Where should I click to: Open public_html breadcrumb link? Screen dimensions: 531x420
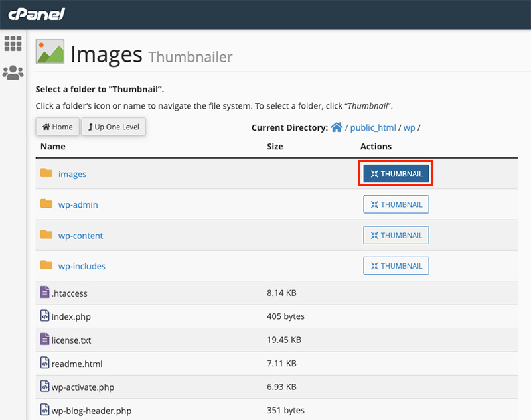tap(372, 127)
